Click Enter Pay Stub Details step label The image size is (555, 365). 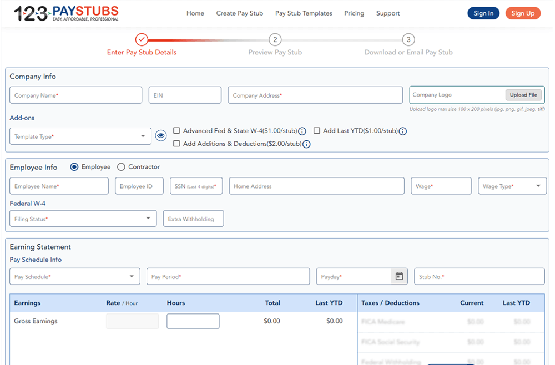click(142, 52)
